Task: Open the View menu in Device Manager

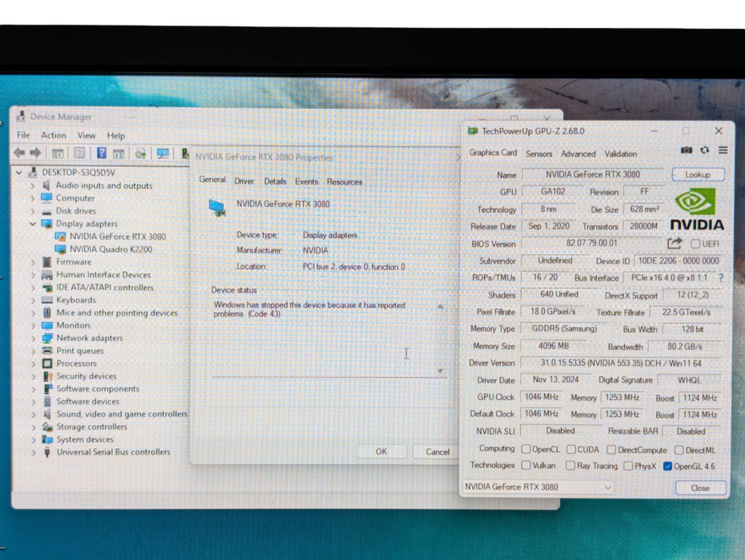Action: 86,135
